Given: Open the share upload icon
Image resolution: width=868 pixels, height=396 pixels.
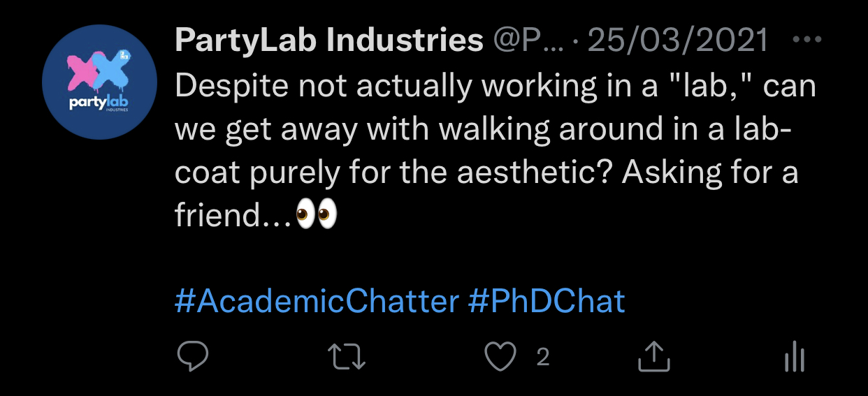Looking at the screenshot, I should tap(654, 358).
